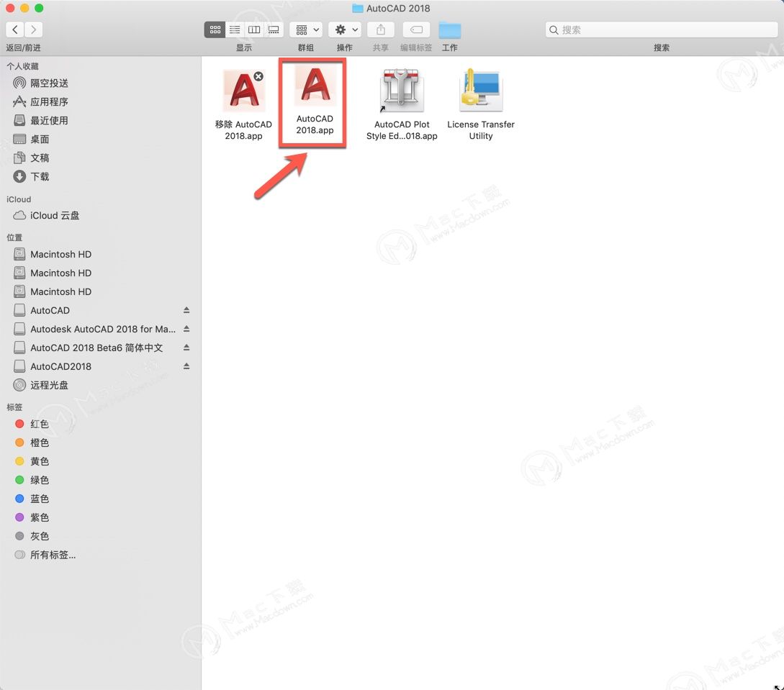The width and height of the screenshot is (784, 690).
Task: Select the AutoCAD Plot Style Editor app icon
Action: click(x=402, y=91)
